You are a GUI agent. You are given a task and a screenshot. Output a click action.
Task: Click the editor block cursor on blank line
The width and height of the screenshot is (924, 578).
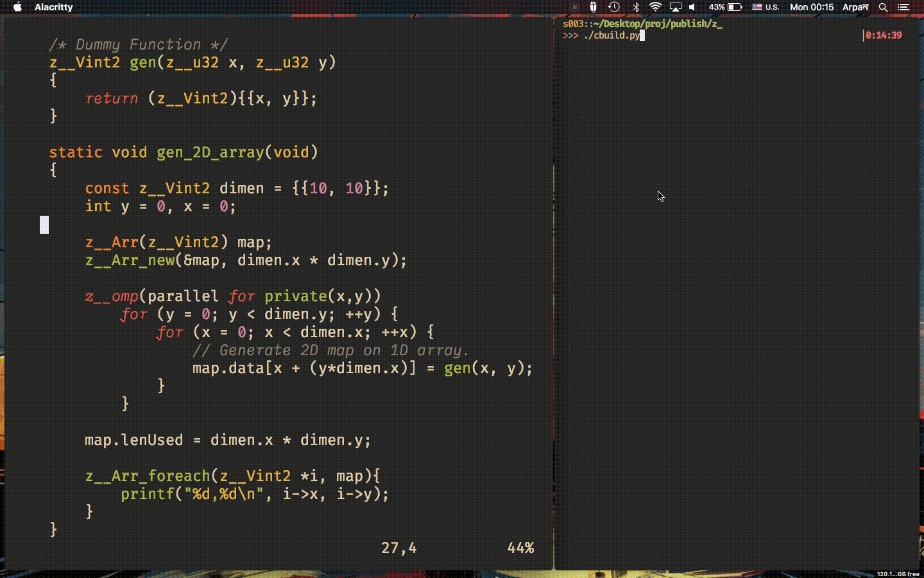click(x=44, y=224)
